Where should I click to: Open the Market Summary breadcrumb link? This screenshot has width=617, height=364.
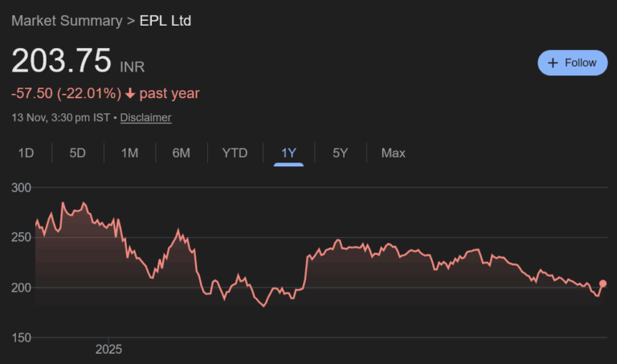coord(67,20)
